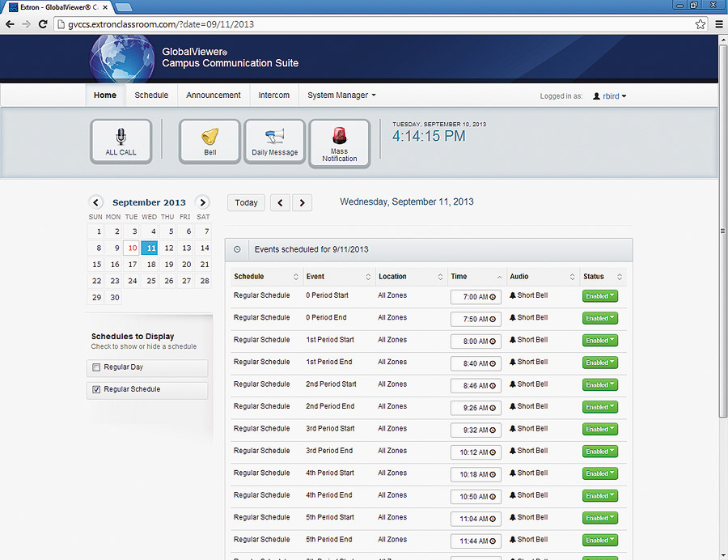Open time picker for 11:44 AM
The height and width of the screenshot is (560, 728).
click(x=493, y=541)
